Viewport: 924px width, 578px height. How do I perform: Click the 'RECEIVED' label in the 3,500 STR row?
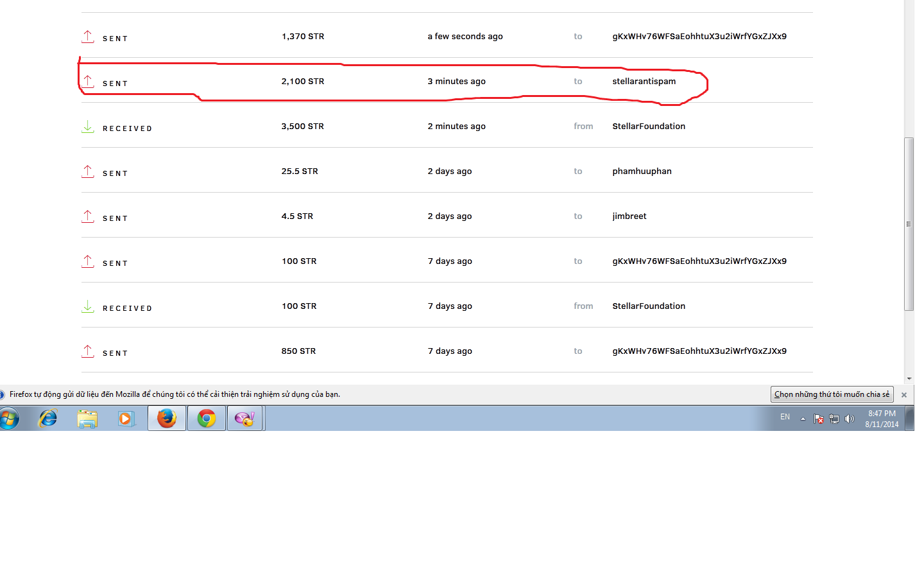(x=128, y=128)
